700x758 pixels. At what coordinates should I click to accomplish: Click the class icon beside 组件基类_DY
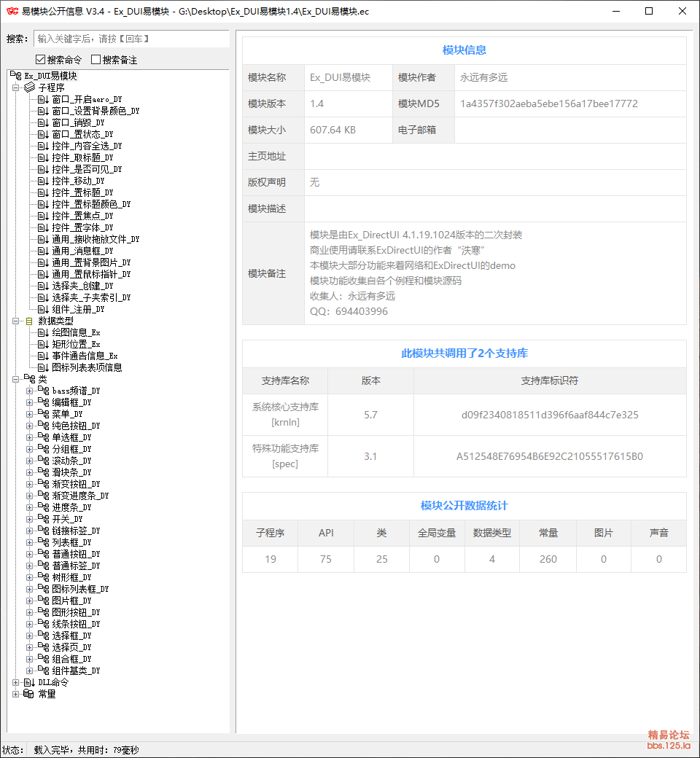pyautogui.click(x=44, y=671)
